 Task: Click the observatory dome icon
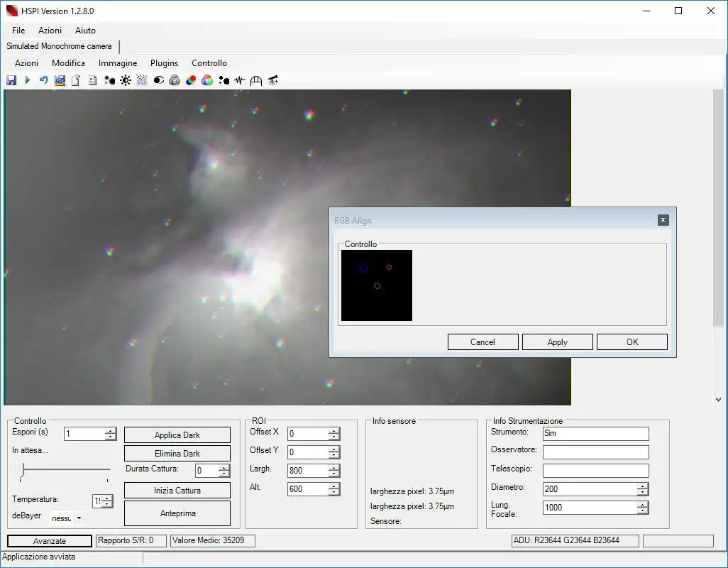[256, 80]
